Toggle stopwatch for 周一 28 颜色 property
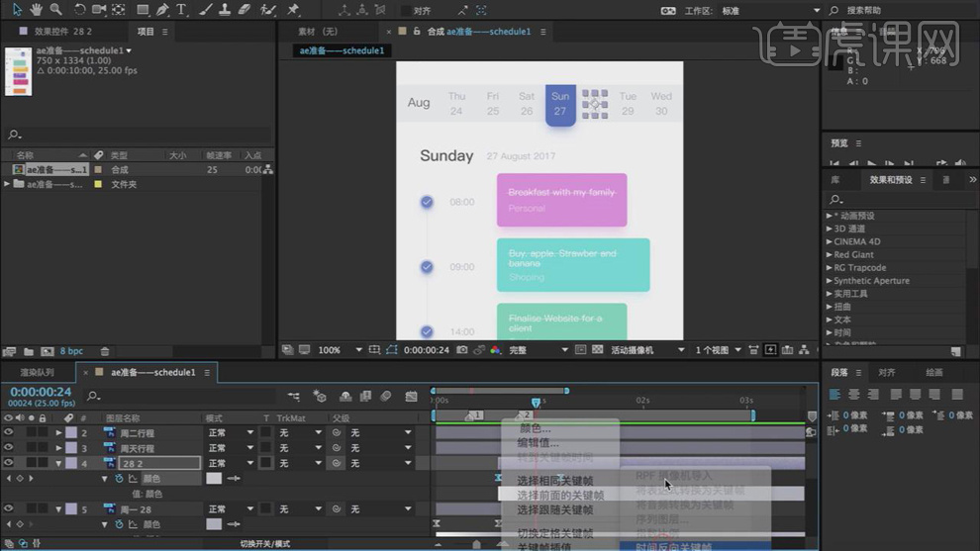980x551 pixels. point(119,524)
